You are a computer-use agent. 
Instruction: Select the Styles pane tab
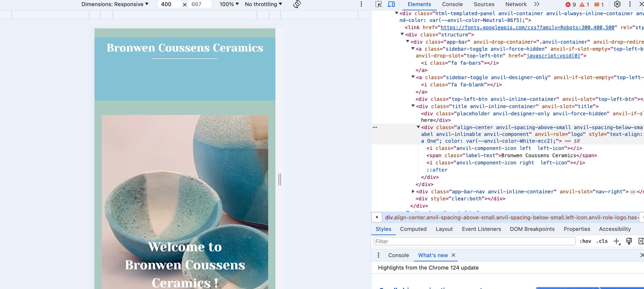[x=383, y=229]
